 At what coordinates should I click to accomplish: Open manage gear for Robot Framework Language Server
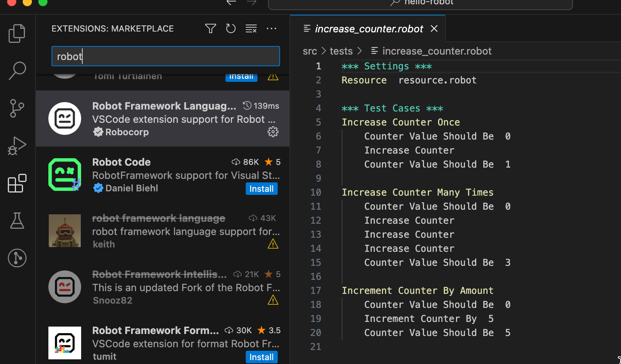click(x=273, y=132)
